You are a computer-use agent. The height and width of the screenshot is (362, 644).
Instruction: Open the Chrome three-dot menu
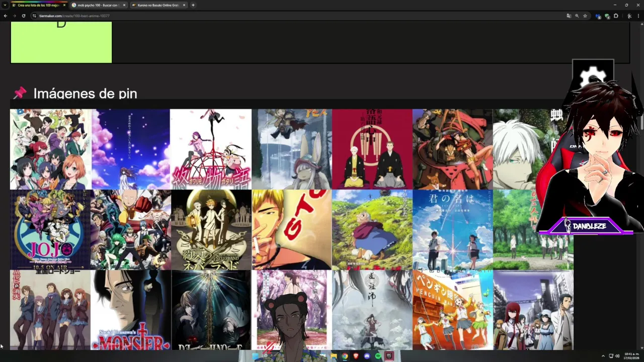(x=638, y=16)
